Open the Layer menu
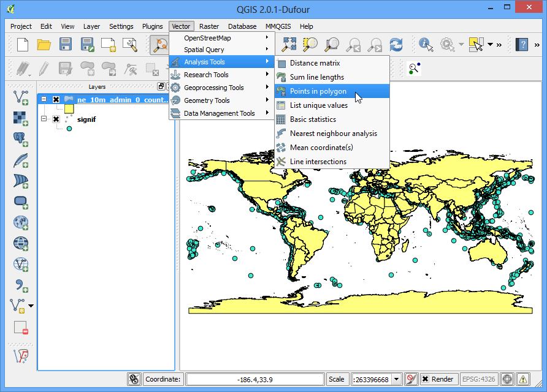 (x=91, y=26)
